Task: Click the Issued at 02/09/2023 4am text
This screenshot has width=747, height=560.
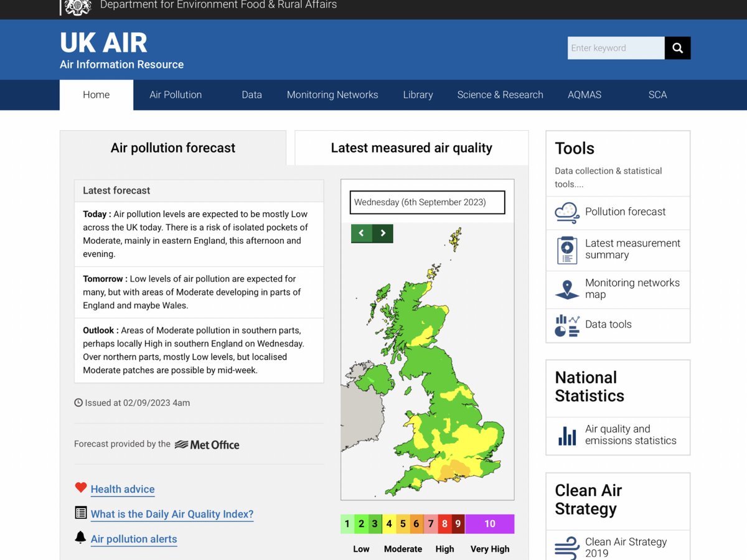Action: (x=137, y=403)
